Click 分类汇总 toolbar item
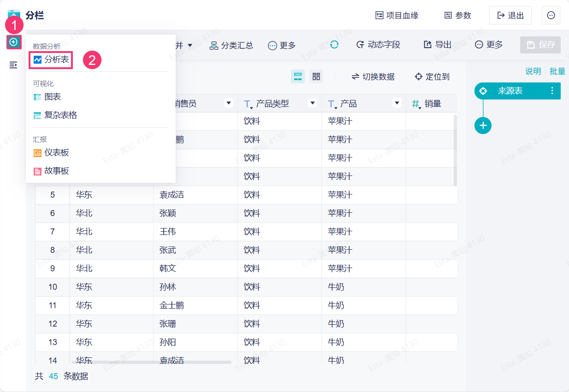Image resolution: width=569 pixels, height=392 pixels. 231,45
